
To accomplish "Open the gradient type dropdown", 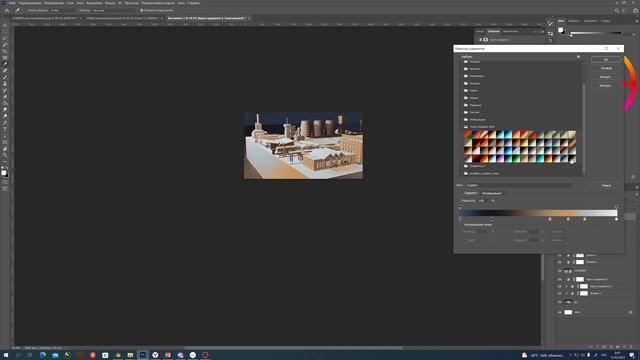I will pos(492,193).
